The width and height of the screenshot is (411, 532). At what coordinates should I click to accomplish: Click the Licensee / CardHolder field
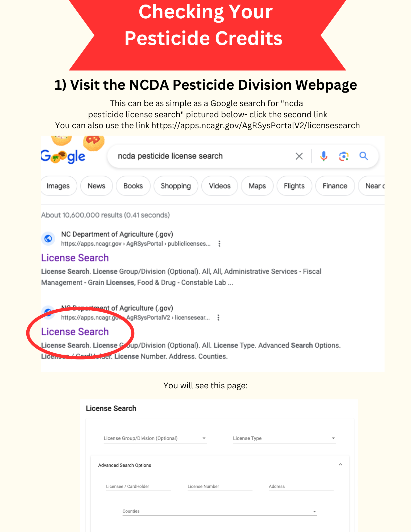click(138, 487)
